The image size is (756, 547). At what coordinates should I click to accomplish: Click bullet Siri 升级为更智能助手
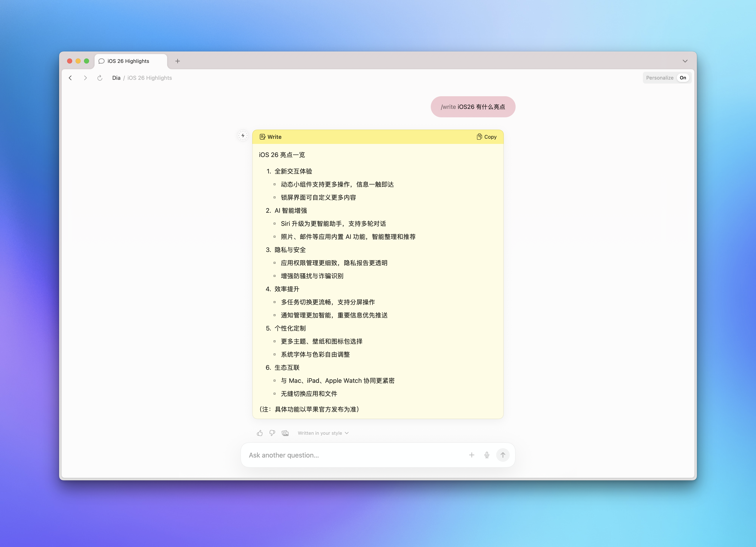coord(333,224)
